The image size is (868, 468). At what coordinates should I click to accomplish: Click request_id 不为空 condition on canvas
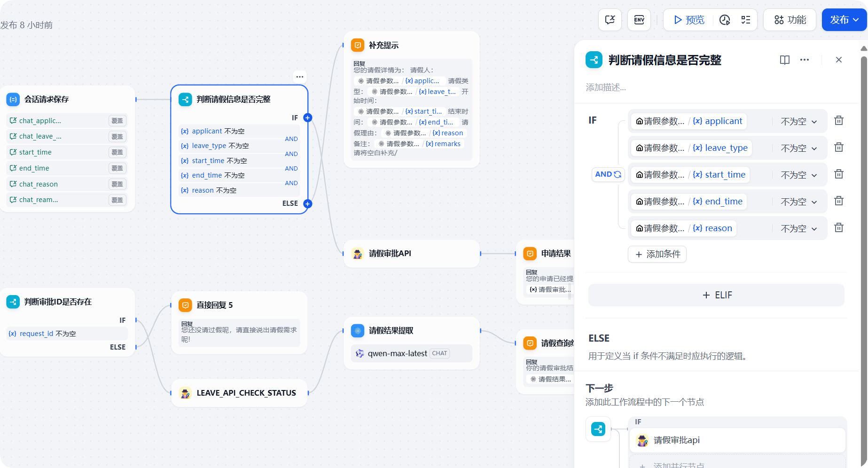pos(67,334)
